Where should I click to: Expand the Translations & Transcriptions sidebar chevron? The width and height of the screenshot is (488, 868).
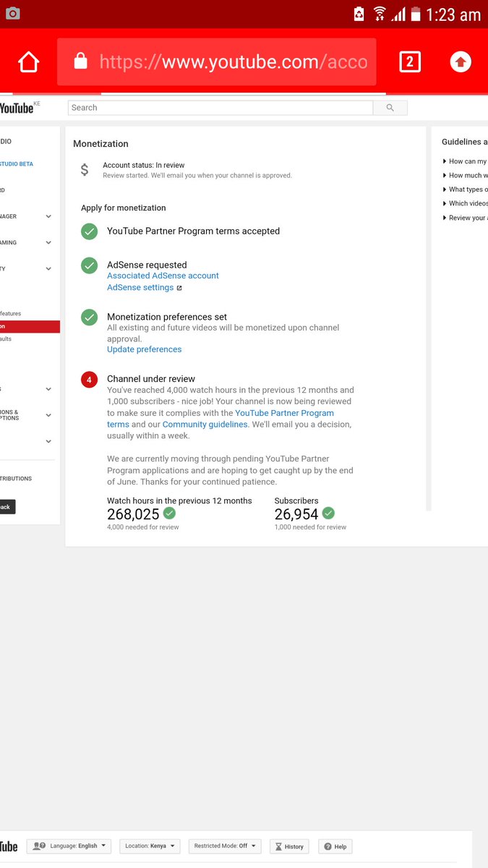coord(48,415)
